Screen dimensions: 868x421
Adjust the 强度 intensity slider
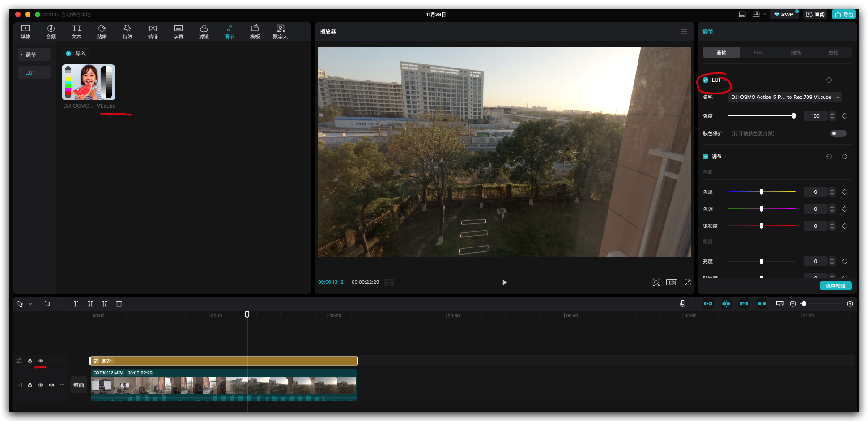(761, 116)
